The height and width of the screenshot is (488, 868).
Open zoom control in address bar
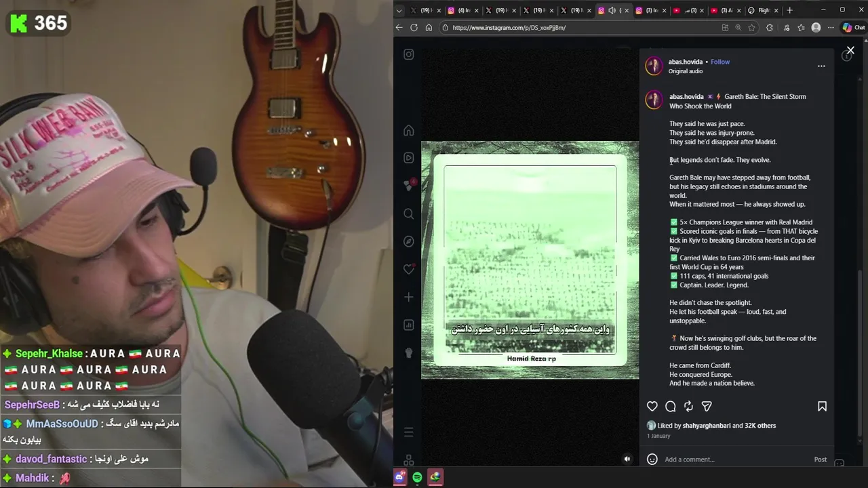coord(738,28)
